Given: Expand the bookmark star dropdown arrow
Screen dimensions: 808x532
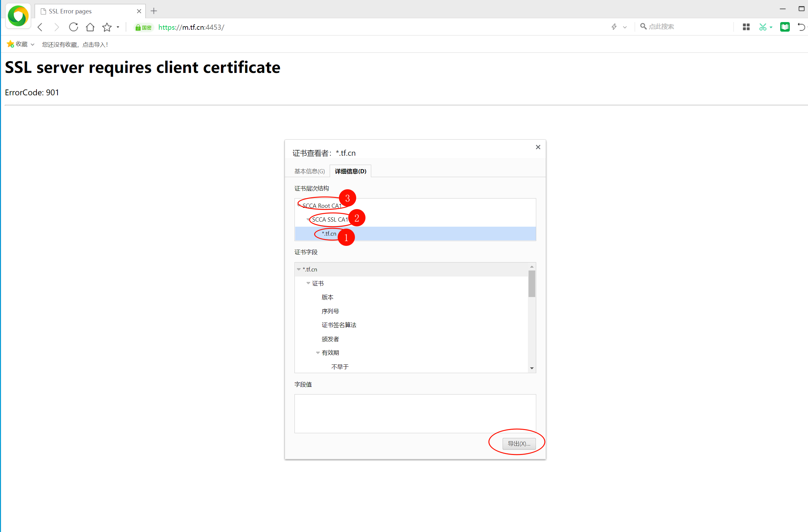Looking at the screenshot, I should pyautogui.click(x=118, y=27).
